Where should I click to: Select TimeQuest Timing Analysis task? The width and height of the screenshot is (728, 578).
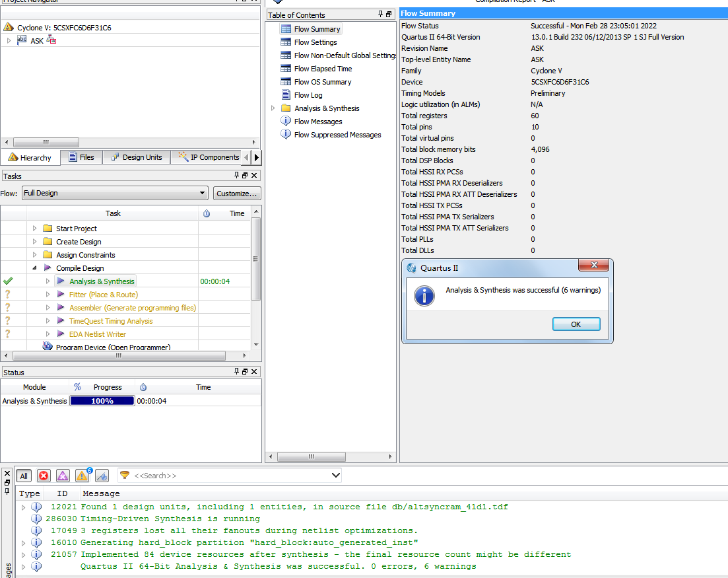coord(111,321)
